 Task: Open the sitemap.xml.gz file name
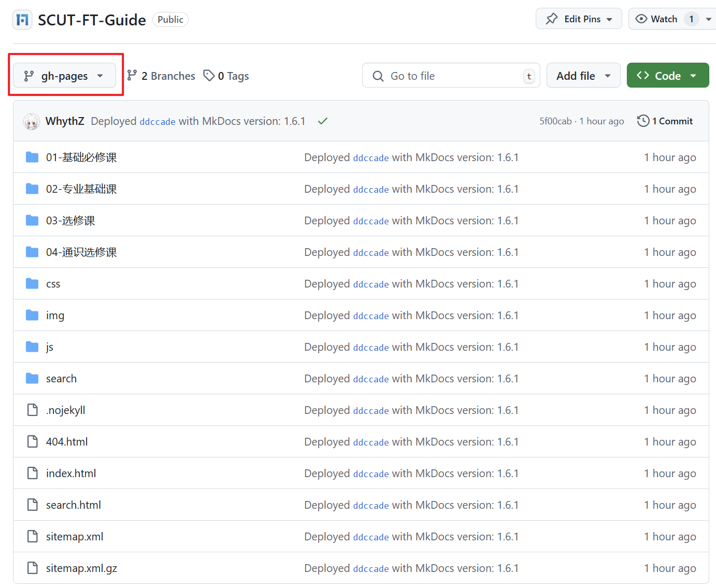(81, 568)
